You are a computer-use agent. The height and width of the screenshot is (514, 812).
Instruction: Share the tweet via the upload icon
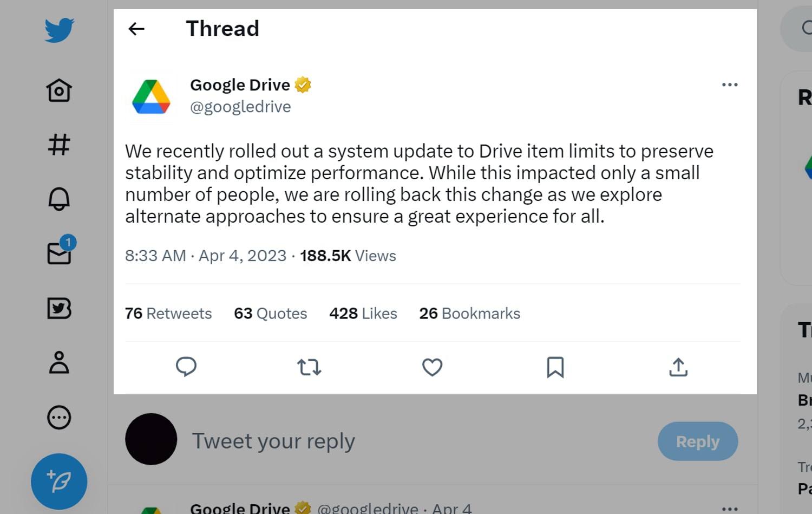[678, 367]
